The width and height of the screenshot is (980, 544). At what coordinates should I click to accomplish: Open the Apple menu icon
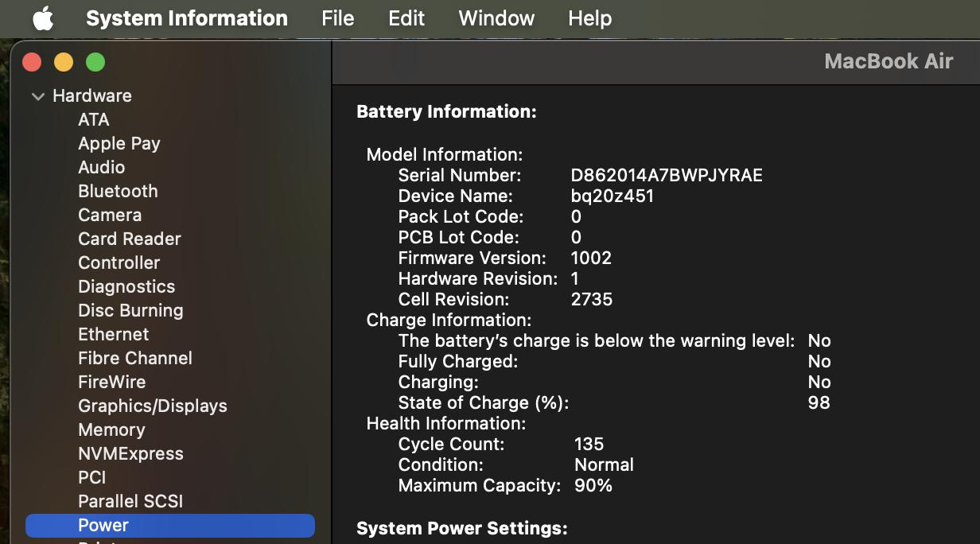click(x=43, y=18)
